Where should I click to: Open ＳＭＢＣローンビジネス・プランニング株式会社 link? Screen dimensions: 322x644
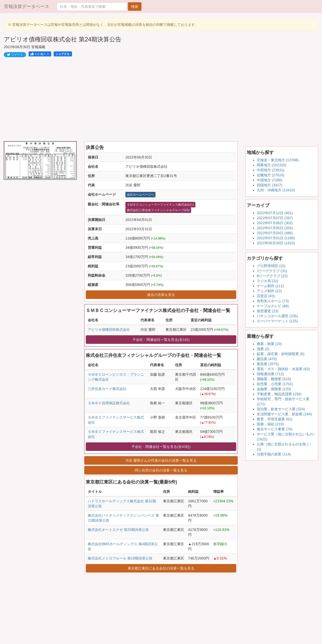[x=116, y=377]
